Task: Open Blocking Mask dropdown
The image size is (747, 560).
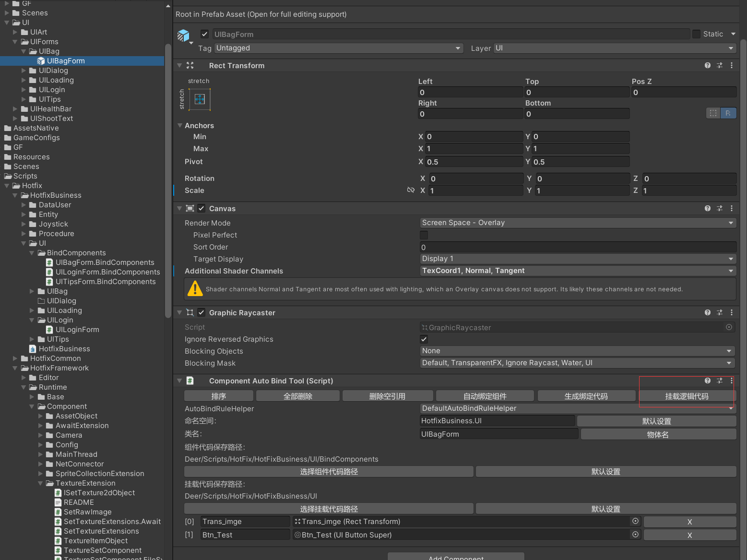Action: [578, 363]
